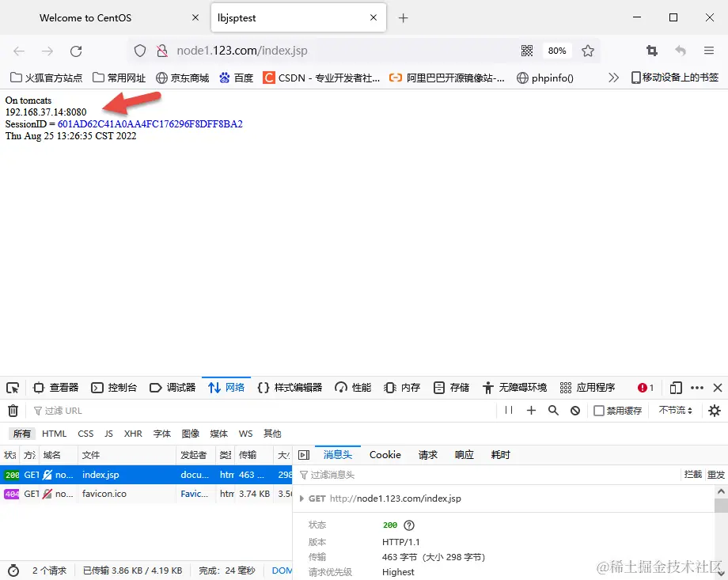The image size is (728, 580).
Task: Start performance analysis stopwatch icon
Action: [13, 571]
